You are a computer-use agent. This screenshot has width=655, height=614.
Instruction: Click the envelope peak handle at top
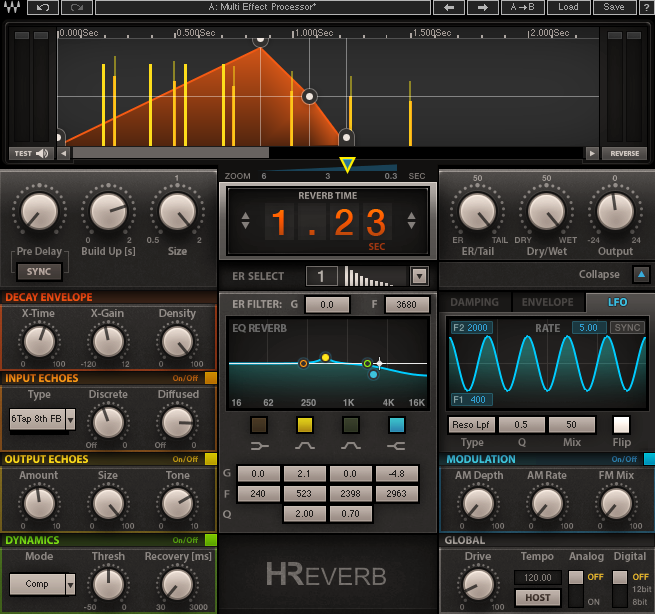click(260, 40)
